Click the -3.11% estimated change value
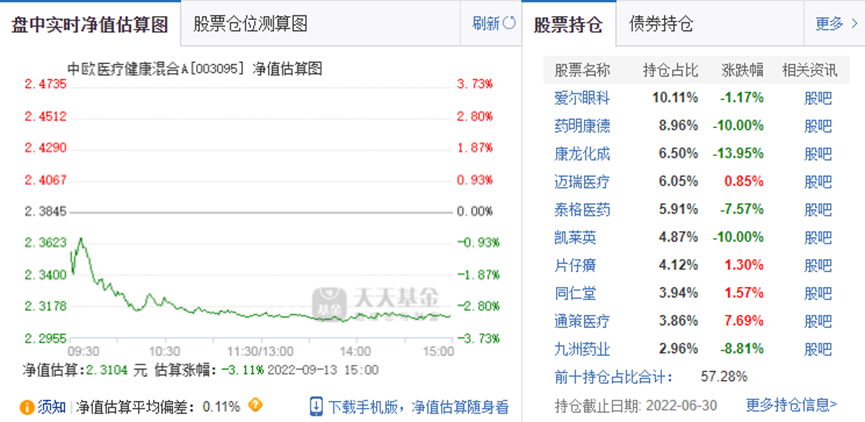 coord(243,369)
